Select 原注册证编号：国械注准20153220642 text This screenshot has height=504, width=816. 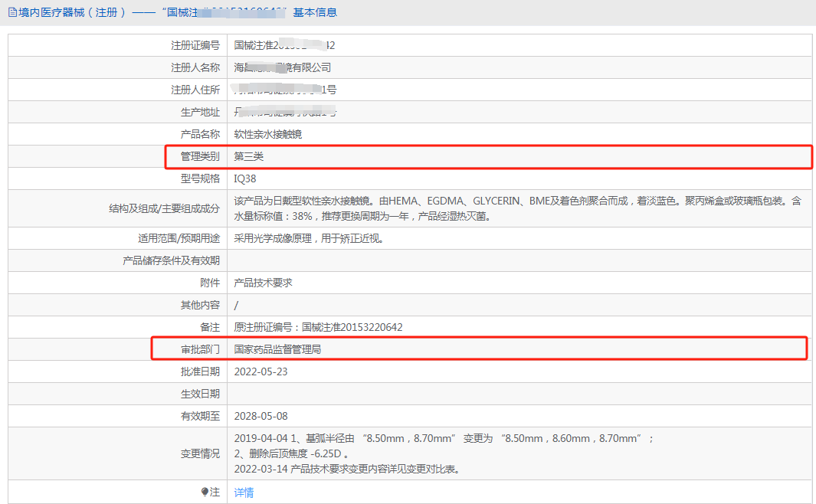[319, 327]
